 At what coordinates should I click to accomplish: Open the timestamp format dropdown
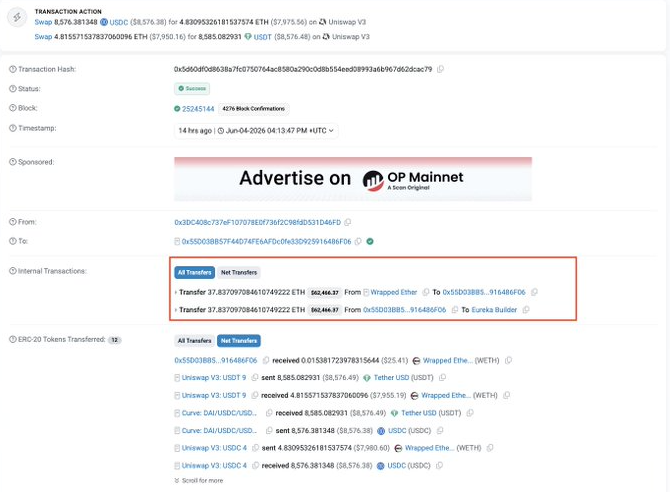click(x=256, y=131)
